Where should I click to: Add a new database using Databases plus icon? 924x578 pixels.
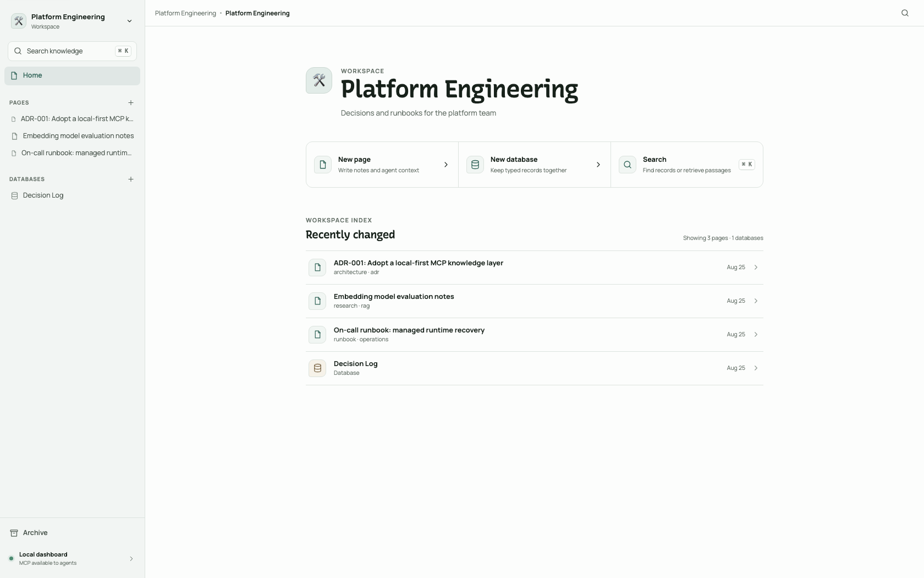click(x=131, y=179)
